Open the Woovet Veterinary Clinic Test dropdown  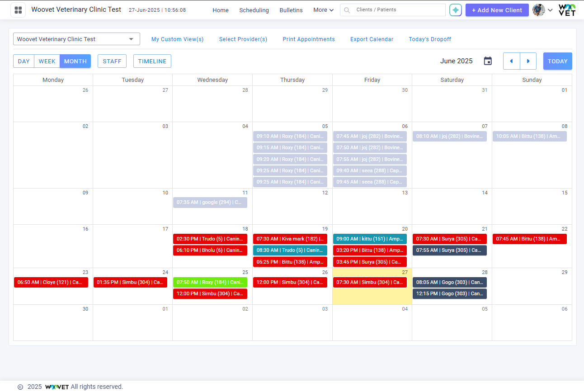coord(76,39)
